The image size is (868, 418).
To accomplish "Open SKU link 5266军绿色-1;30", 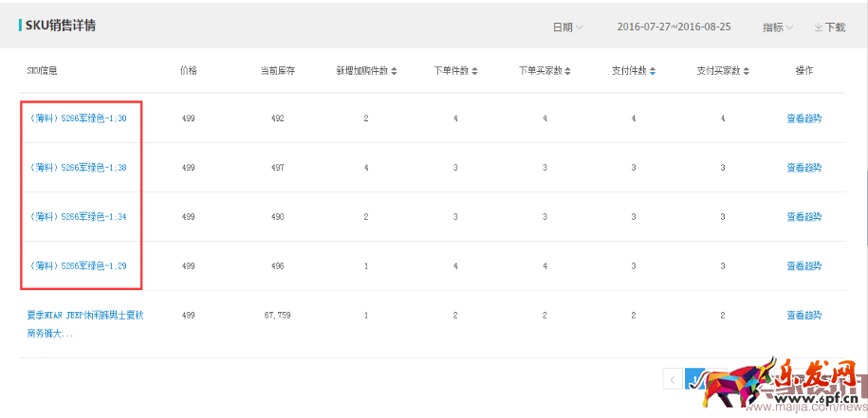I will (x=78, y=118).
